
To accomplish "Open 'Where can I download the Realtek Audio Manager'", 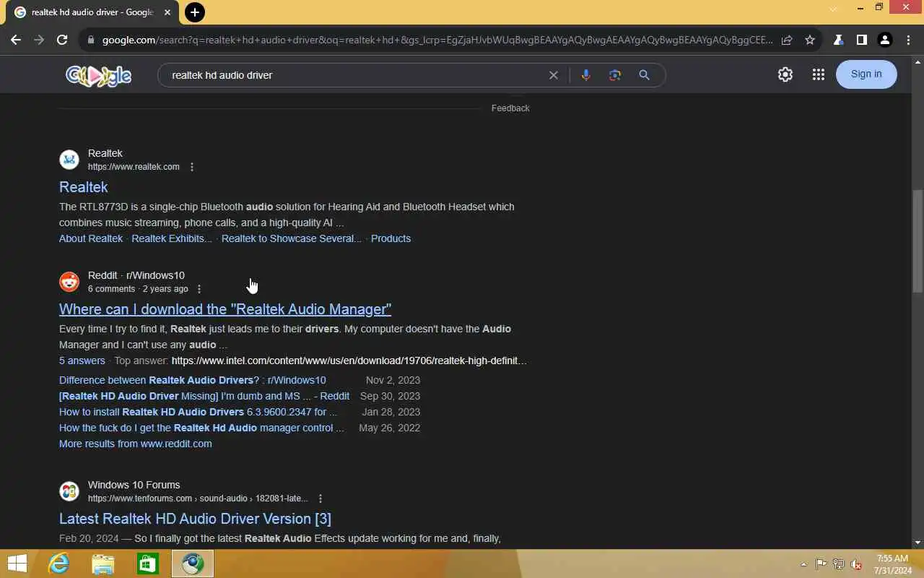I will pyautogui.click(x=225, y=309).
